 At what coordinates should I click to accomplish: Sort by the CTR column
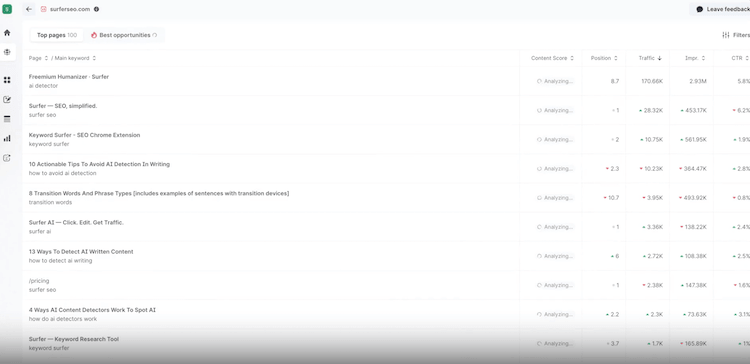tap(740, 58)
